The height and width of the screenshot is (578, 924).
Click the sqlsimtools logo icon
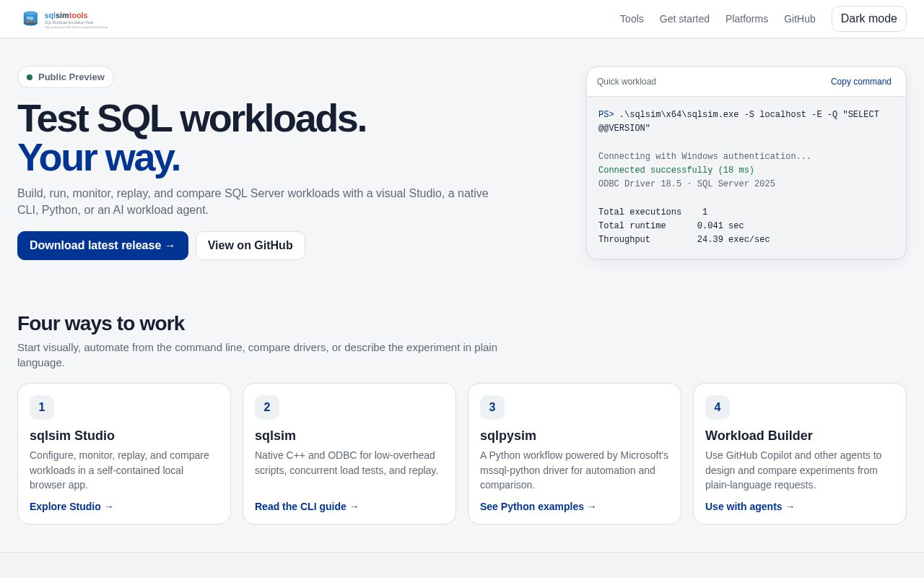[30, 19]
